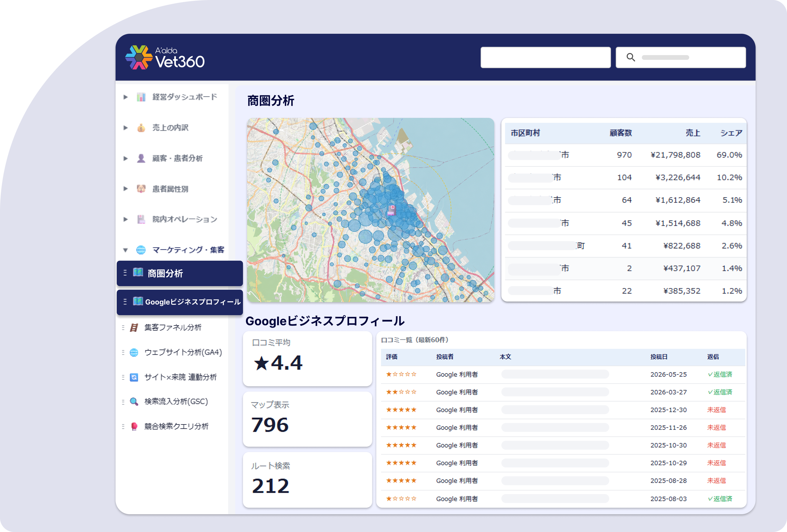Collapse the マーケティング・集客 section arrow
The image size is (787, 532).
126,250
